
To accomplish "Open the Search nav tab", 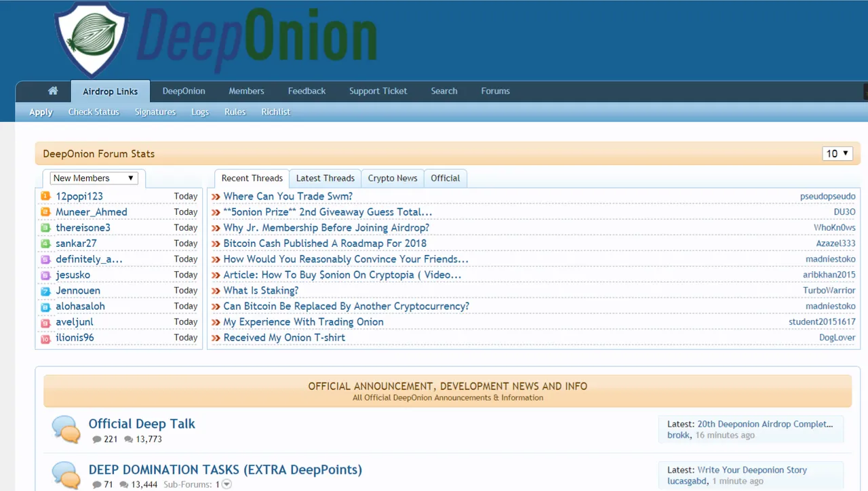I will click(x=444, y=91).
